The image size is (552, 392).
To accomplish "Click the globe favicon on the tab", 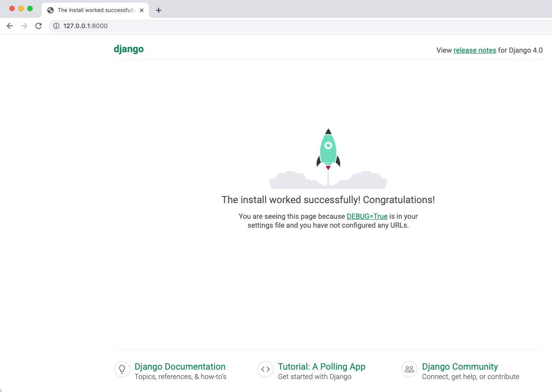I will (x=51, y=10).
